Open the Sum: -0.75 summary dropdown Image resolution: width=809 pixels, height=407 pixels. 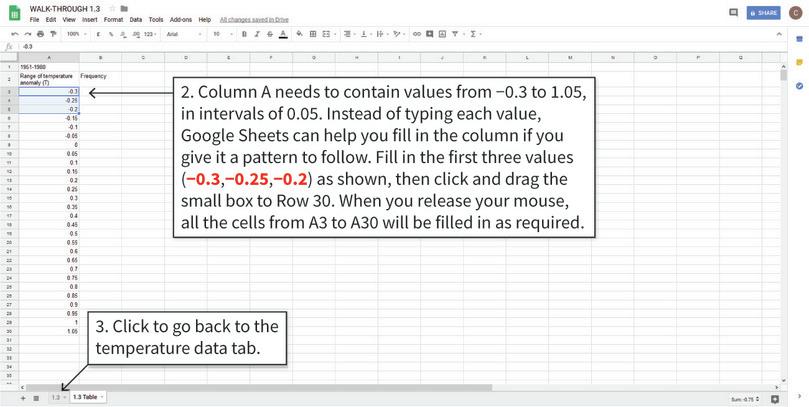745,399
